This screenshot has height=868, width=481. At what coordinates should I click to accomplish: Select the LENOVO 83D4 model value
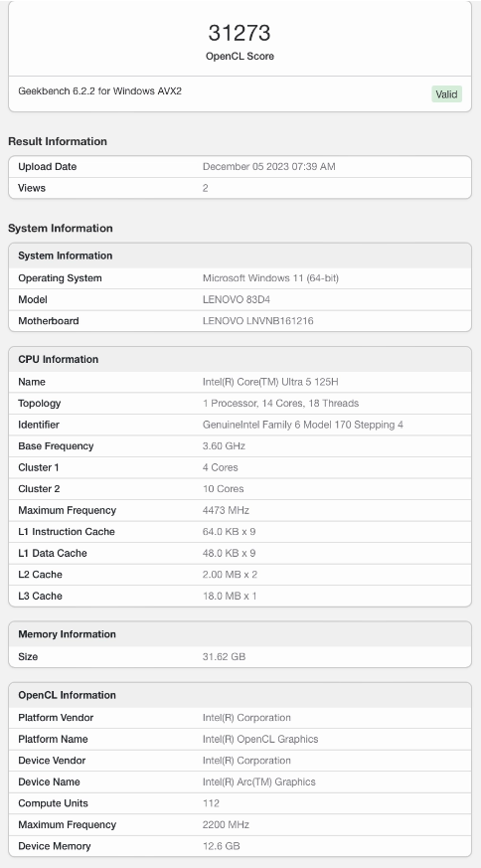pyautogui.click(x=237, y=299)
